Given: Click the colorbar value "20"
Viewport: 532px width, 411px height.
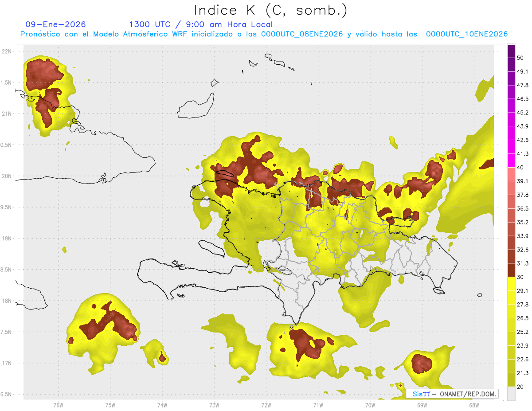Looking at the screenshot, I should [x=520, y=387].
